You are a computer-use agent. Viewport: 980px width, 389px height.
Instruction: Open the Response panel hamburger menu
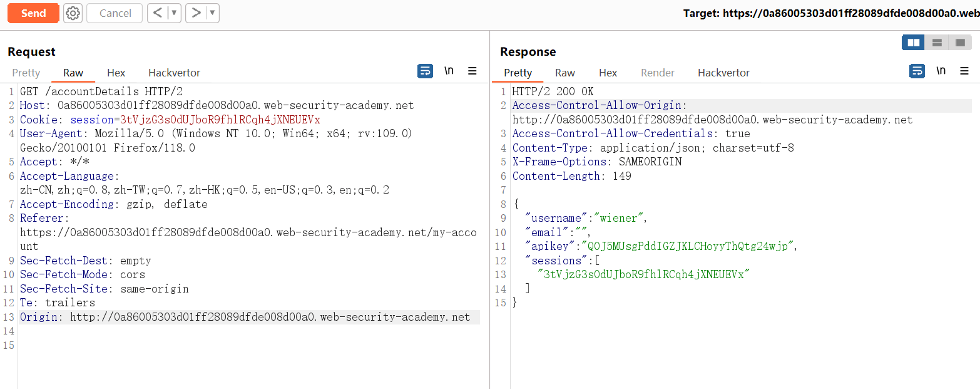tap(964, 71)
